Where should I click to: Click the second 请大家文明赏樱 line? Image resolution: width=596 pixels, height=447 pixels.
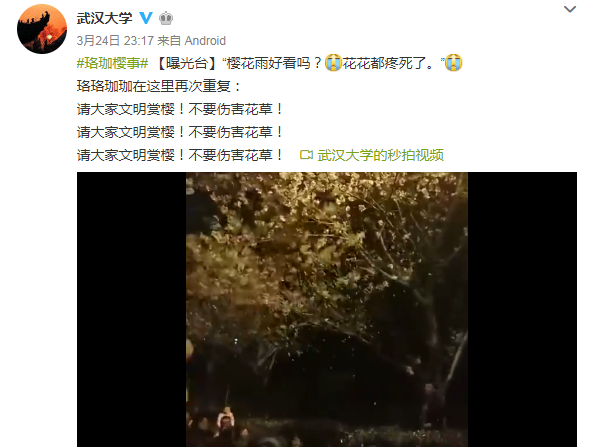pyautogui.click(x=181, y=132)
